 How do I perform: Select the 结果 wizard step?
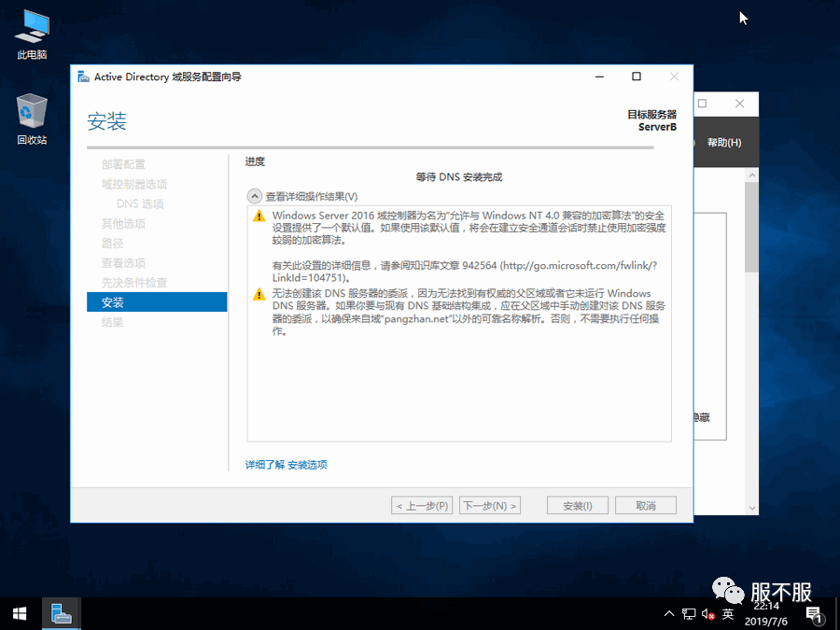[113, 322]
